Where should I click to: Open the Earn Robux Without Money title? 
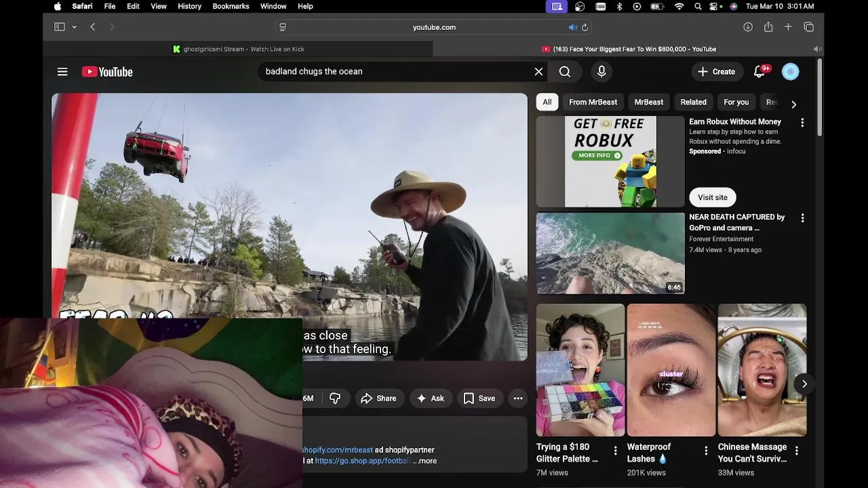point(735,121)
